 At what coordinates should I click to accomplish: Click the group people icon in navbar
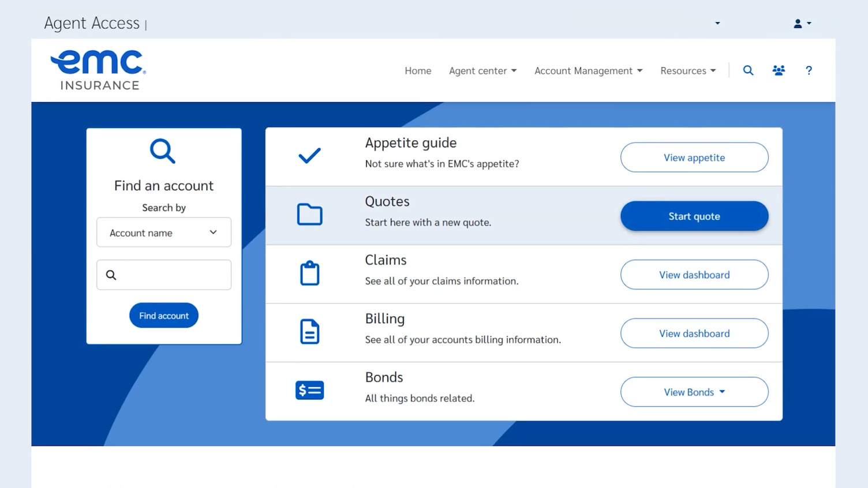[779, 70]
